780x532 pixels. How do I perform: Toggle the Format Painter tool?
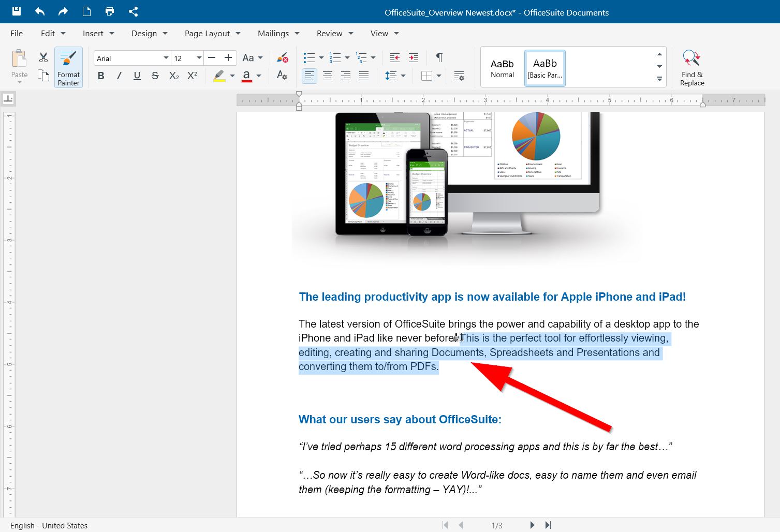coord(68,68)
